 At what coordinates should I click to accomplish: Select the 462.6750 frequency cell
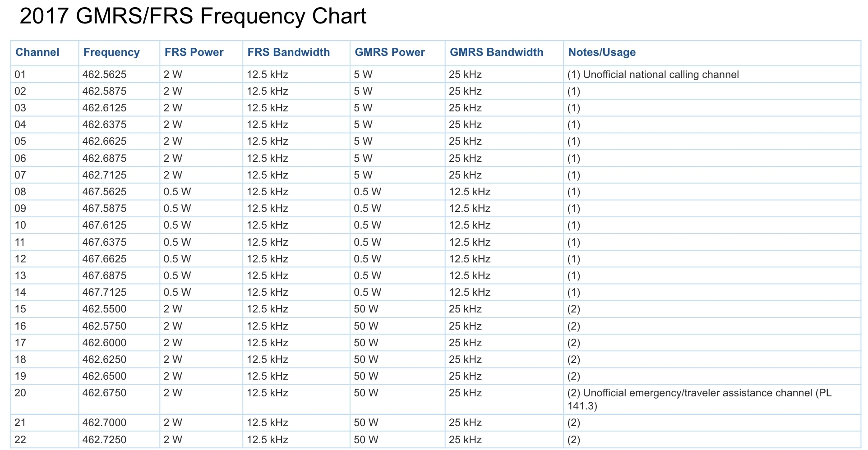coord(104,393)
